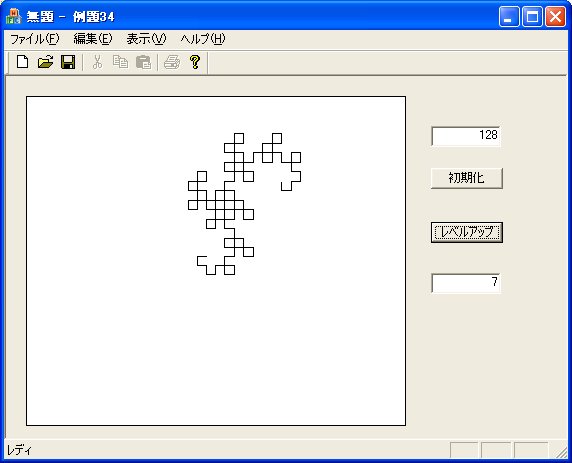Open a file with the folder icon
Viewport: 572px width, 463px height.
point(46,62)
